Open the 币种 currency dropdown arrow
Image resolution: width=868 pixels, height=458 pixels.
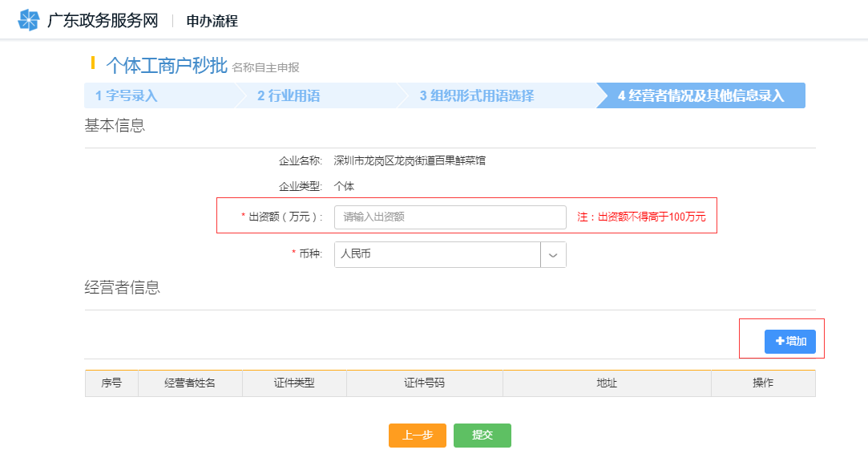pos(553,254)
